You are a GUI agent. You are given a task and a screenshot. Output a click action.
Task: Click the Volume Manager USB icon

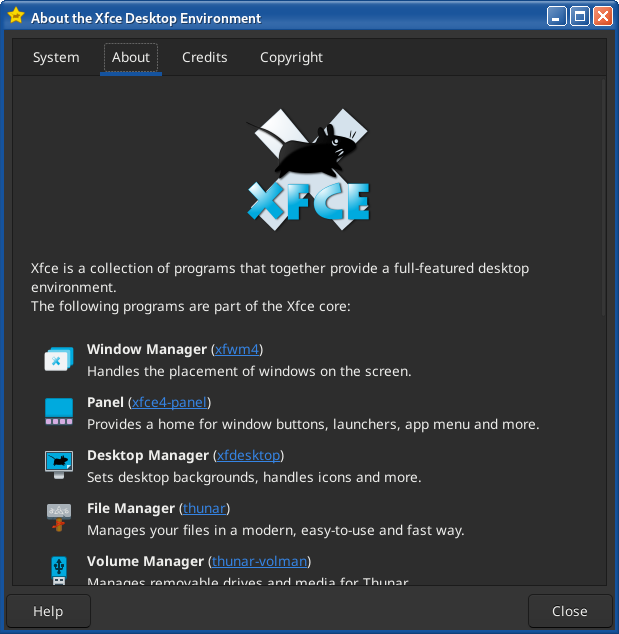(59, 571)
